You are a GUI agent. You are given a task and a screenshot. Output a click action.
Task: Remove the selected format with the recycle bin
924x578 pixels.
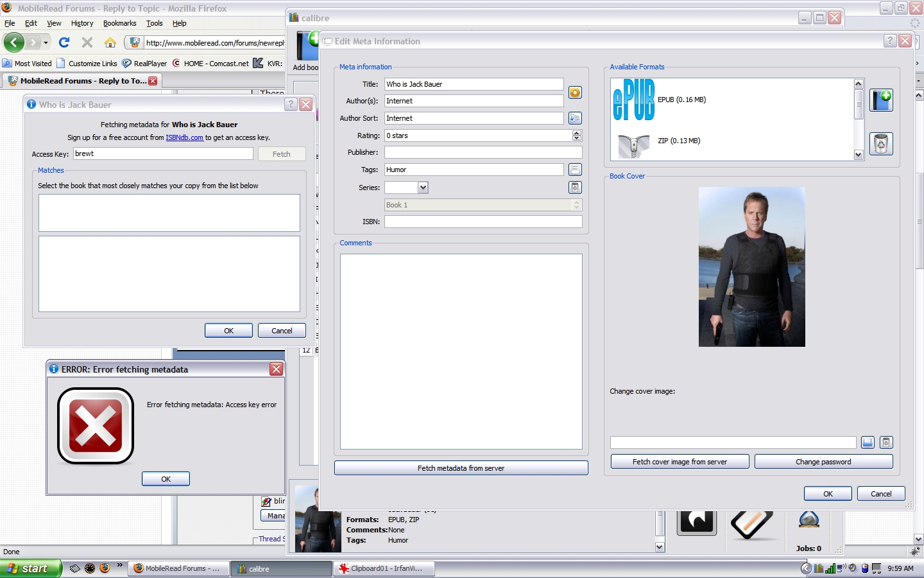pyautogui.click(x=881, y=144)
